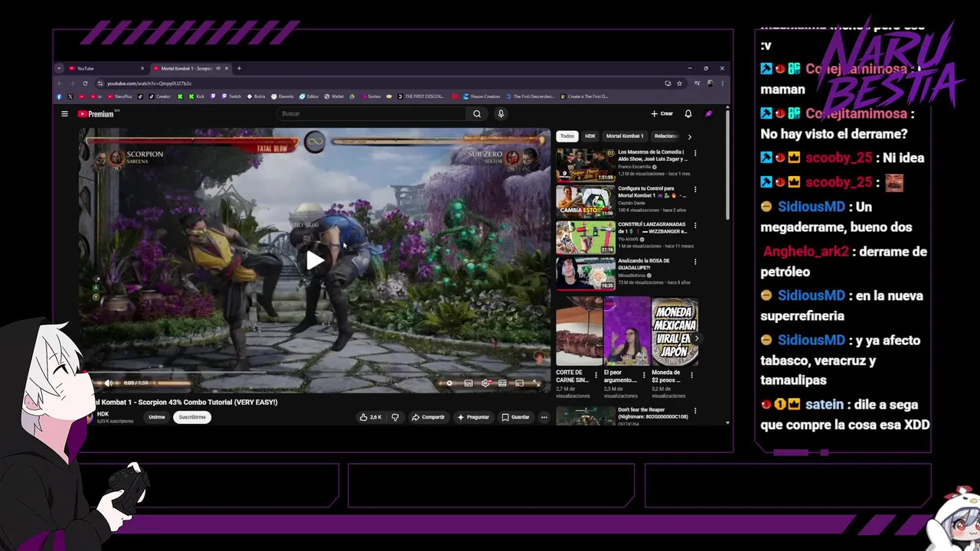
Task: Open the El peor argumento short
Action: (x=626, y=331)
